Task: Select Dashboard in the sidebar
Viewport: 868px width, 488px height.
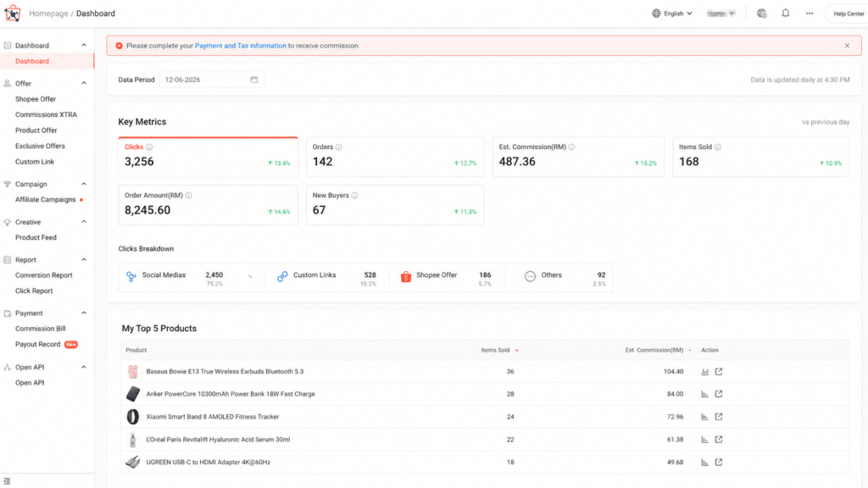Action: point(47,61)
